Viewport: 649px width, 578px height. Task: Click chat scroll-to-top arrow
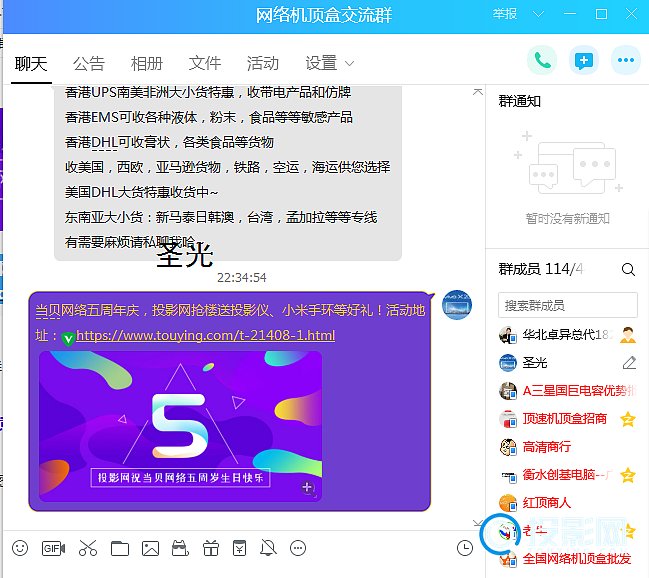pos(478,92)
